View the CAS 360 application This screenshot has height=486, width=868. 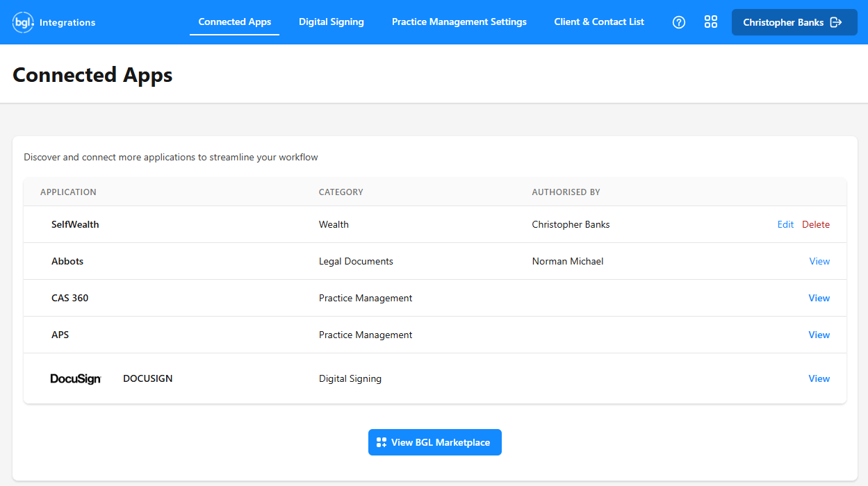[819, 298]
